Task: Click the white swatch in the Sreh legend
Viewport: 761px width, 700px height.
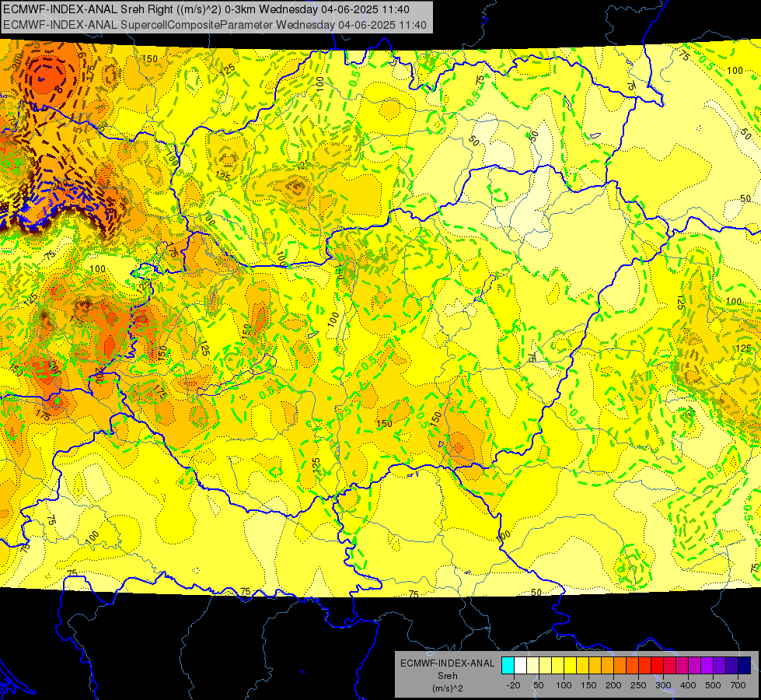Action: tap(520, 665)
